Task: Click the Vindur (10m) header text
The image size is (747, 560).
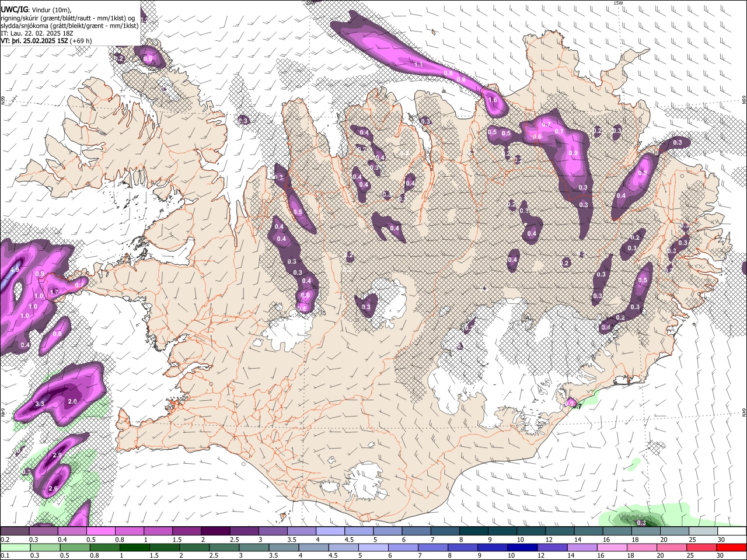Action: [x=51, y=9]
